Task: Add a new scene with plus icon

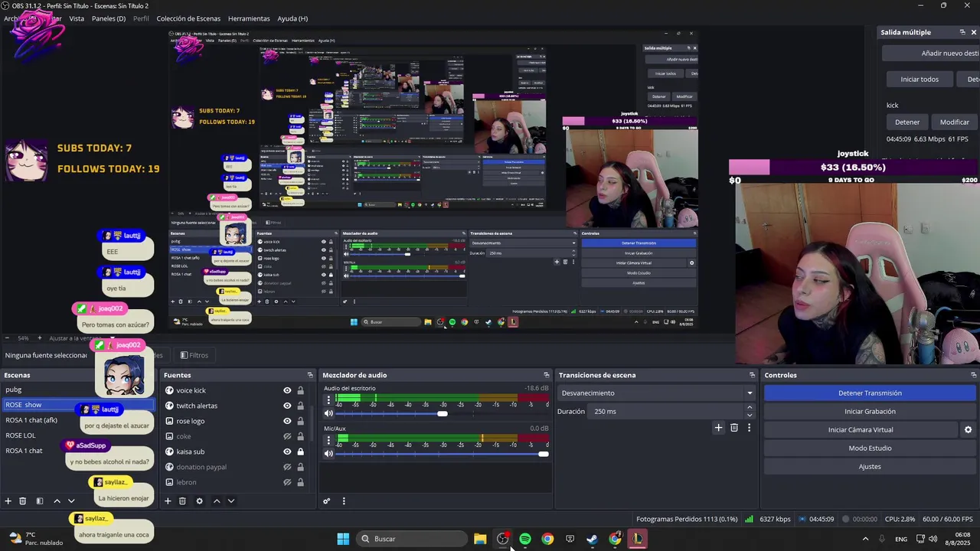Action: coord(8,501)
